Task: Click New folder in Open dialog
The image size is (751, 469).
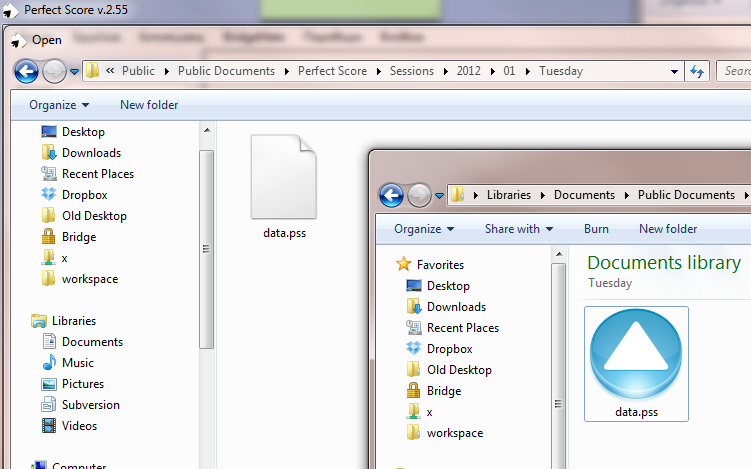Action: (149, 105)
